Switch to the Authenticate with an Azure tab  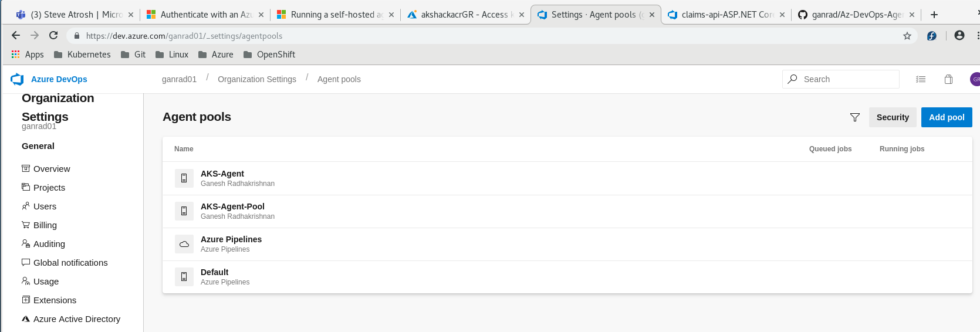[204, 15]
